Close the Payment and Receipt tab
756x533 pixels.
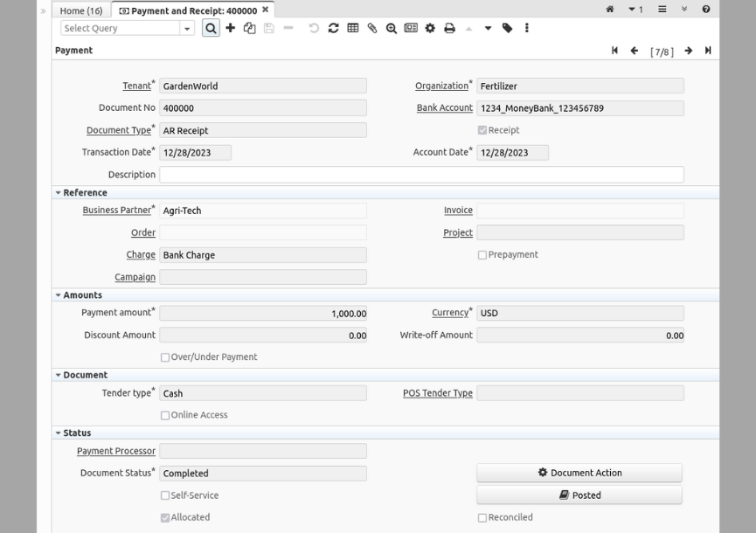tap(265, 10)
